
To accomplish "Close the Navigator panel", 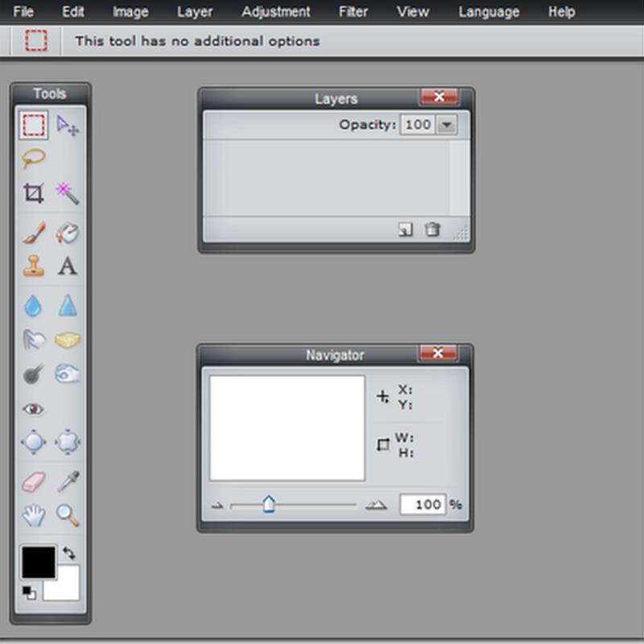I will [438, 353].
